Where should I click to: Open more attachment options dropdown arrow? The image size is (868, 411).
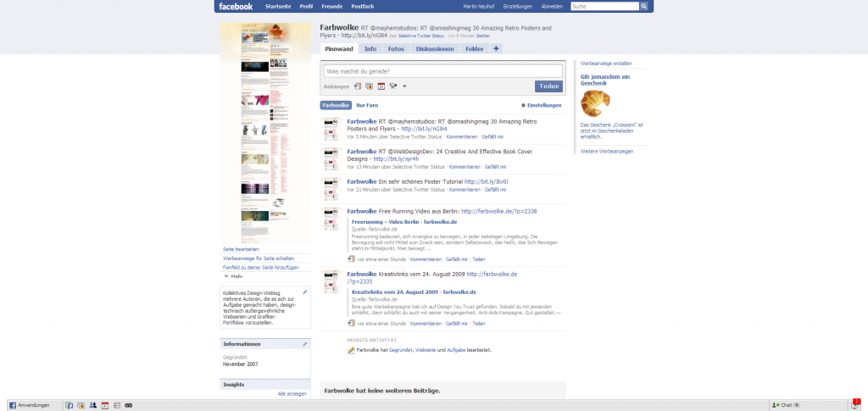(404, 86)
